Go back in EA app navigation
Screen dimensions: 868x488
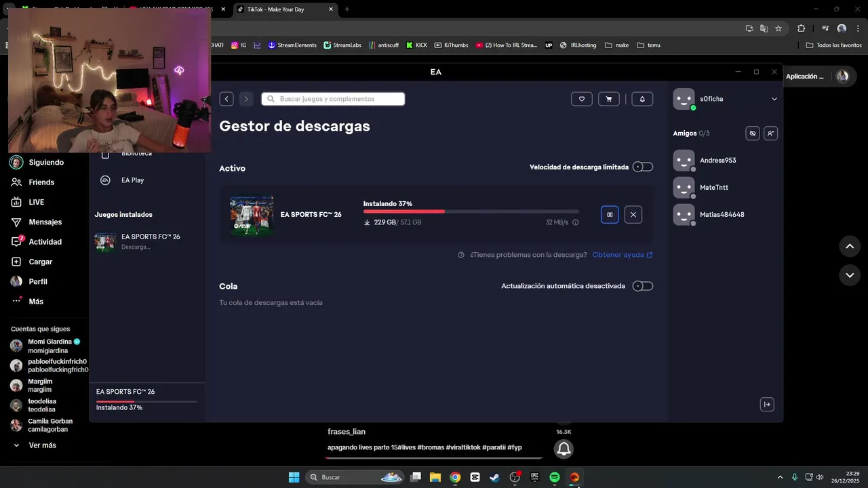click(x=226, y=99)
